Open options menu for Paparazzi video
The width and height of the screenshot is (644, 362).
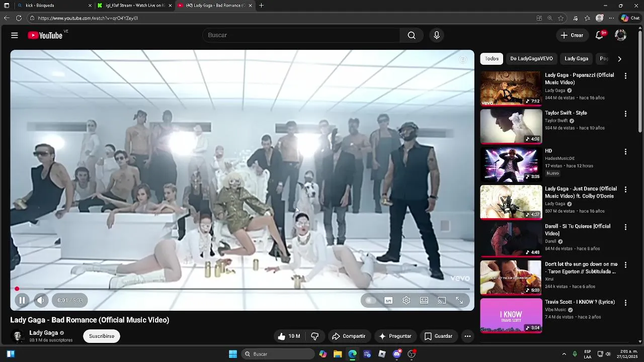(x=625, y=76)
